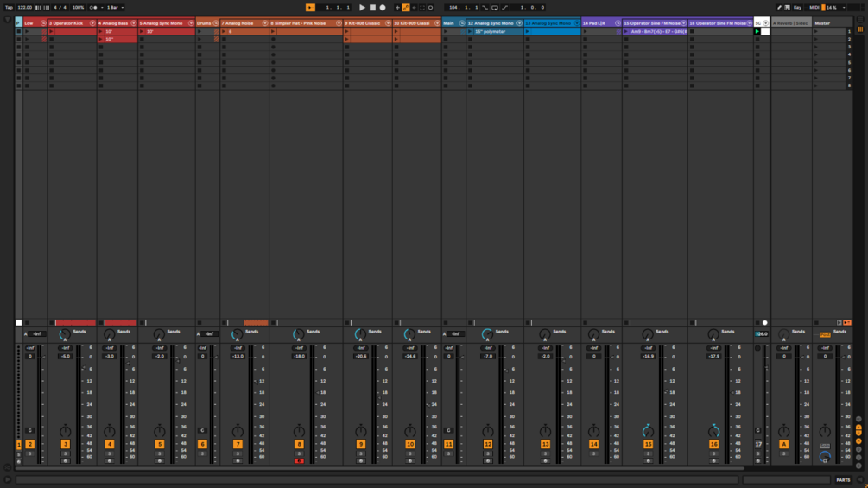Arm track 5 for recording
Screen dimensions: 868x488
160,461
